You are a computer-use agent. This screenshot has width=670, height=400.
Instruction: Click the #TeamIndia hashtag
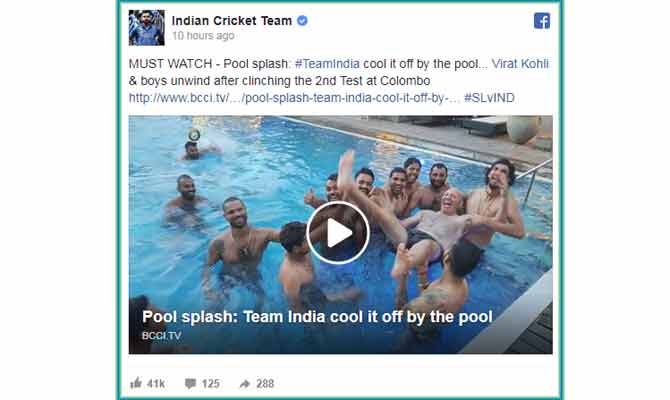point(327,64)
